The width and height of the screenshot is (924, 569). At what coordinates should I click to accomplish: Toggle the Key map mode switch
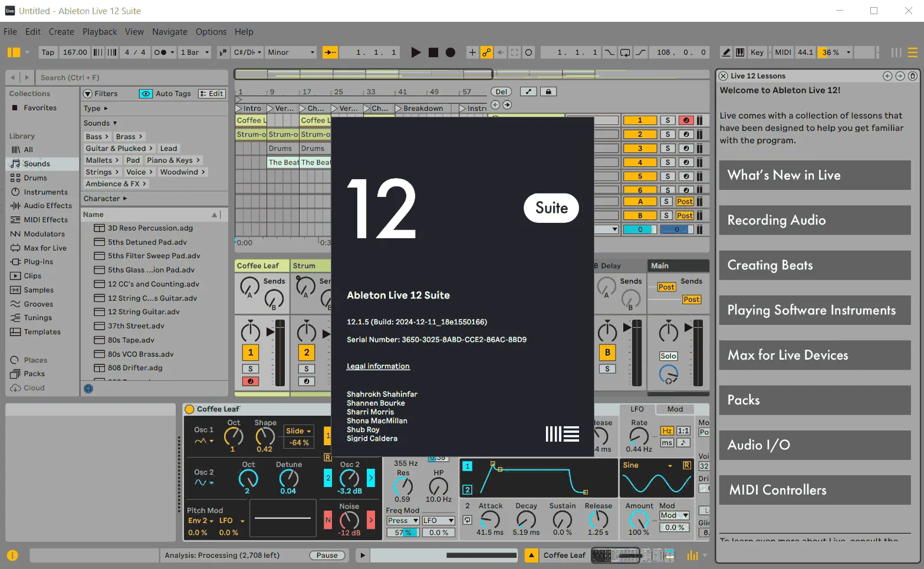point(757,52)
